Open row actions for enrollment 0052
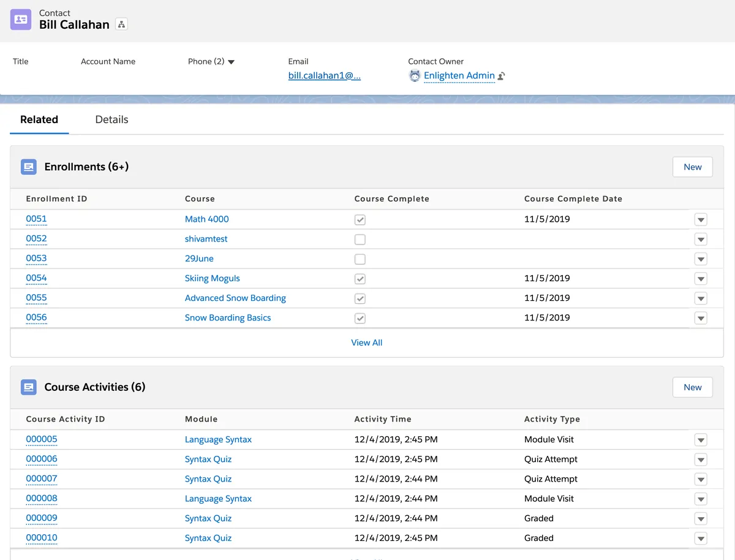735x560 pixels. (x=701, y=239)
